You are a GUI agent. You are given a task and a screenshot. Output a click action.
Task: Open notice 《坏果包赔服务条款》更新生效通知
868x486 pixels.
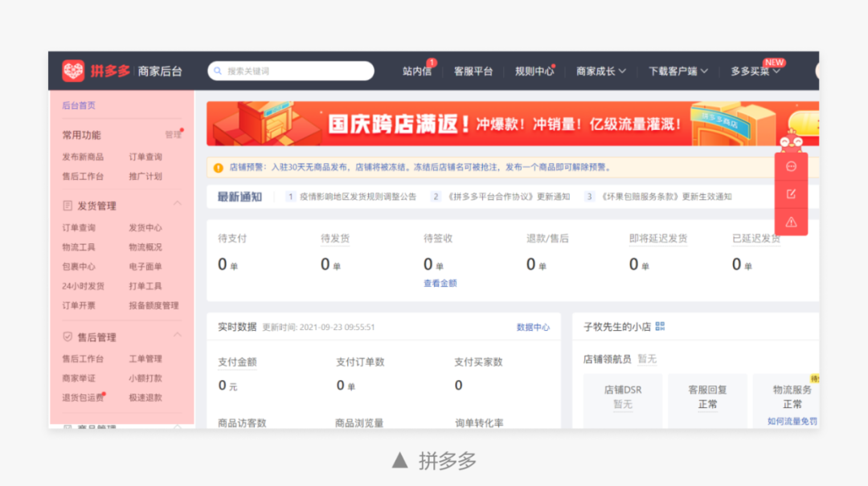point(666,197)
